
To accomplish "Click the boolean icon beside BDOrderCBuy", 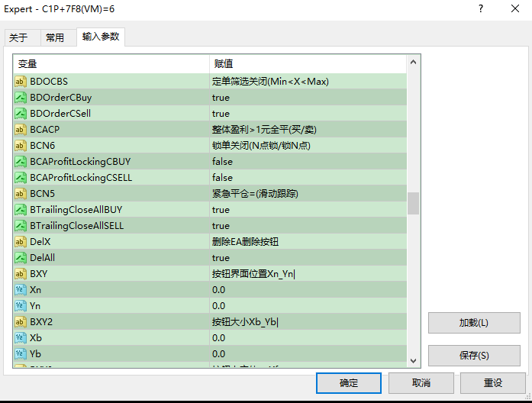I will click(21, 98).
